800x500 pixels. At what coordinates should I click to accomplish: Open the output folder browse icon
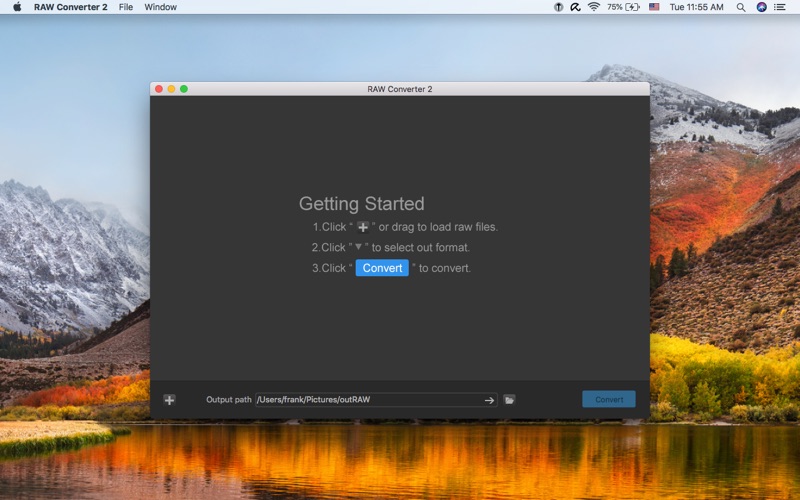509,400
